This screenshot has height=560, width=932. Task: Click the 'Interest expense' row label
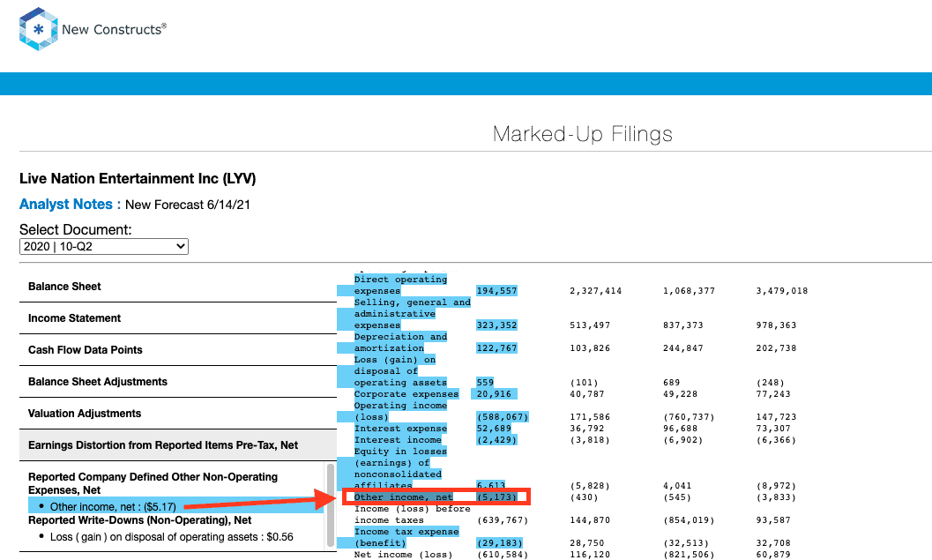click(400, 429)
